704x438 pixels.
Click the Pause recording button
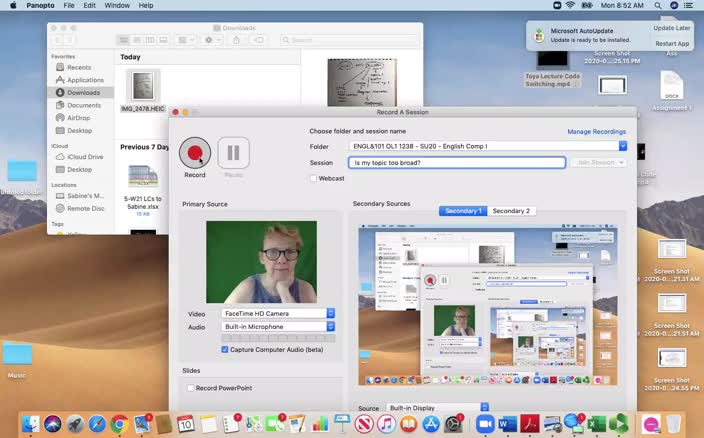pyautogui.click(x=233, y=153)
